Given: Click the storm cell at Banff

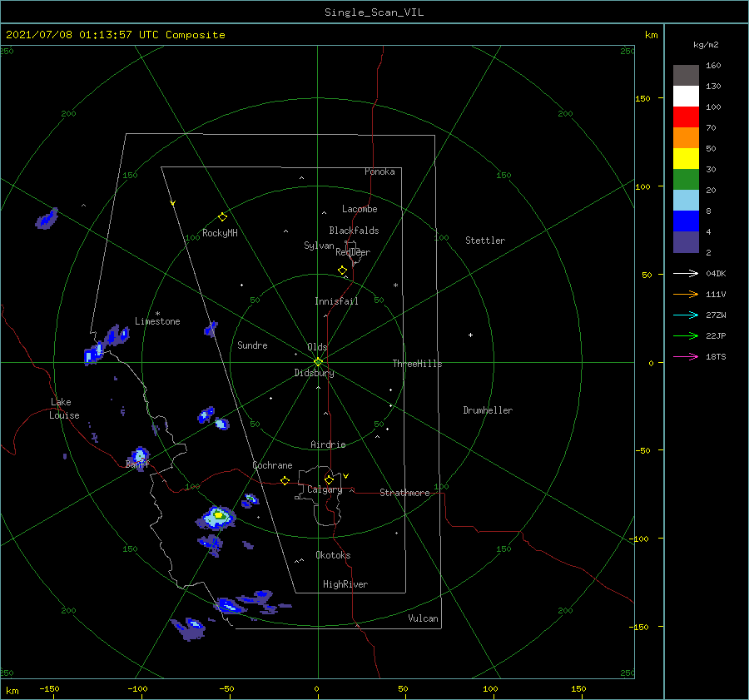Looking at the screenshot, I should coord(140,457).
